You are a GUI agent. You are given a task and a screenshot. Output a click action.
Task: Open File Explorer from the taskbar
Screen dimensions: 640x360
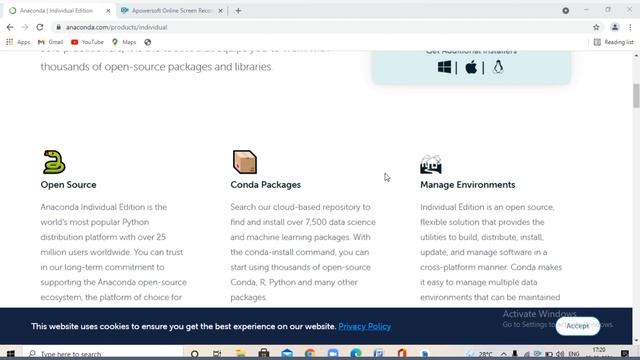pos(240,353)
